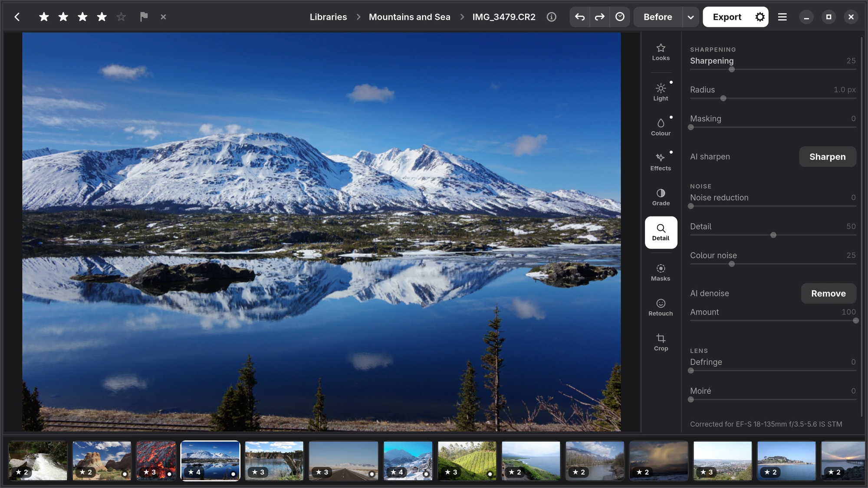
Task: Adjust the Defringe slider
Action: [x=773, y=370]
